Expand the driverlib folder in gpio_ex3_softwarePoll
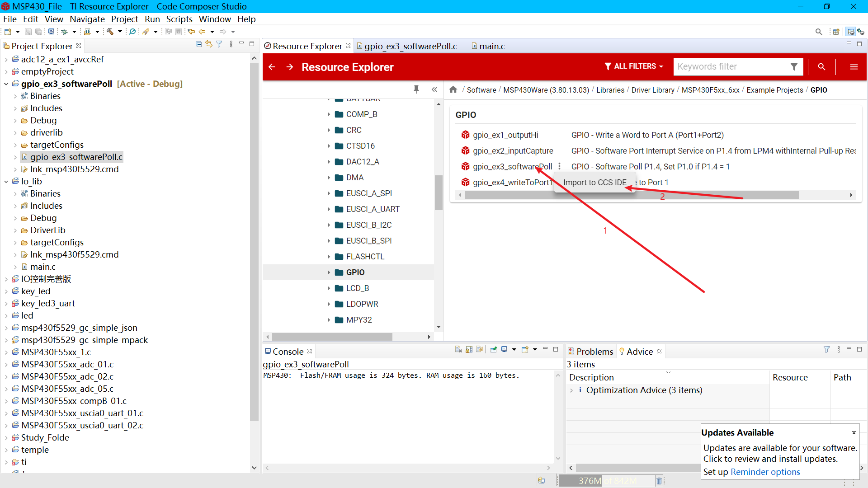 click(x=15, y=133)
